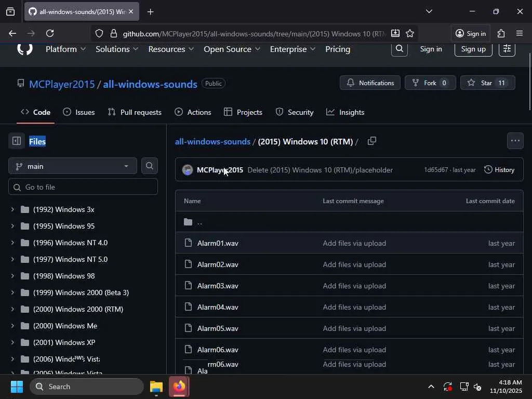This screenshot has width=532, height=399.
Task: Fork the repository button
Action: pyautogui.click(x=430, y=83)
